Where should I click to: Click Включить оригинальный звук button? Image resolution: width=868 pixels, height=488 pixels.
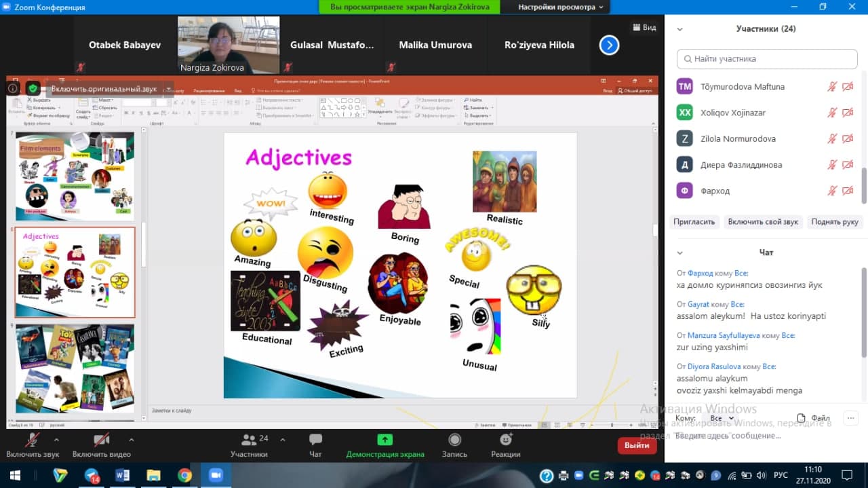click(x=104, y=89)
